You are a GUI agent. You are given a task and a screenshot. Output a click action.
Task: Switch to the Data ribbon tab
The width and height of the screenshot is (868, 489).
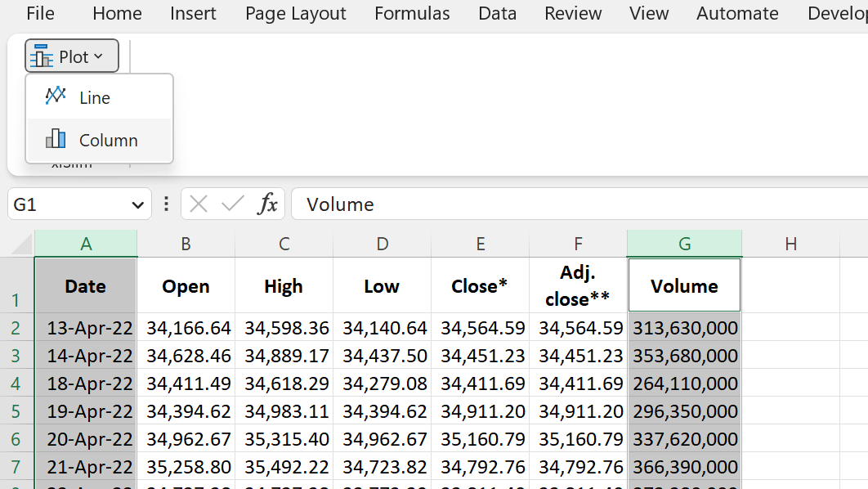click(x=497, y=13)
